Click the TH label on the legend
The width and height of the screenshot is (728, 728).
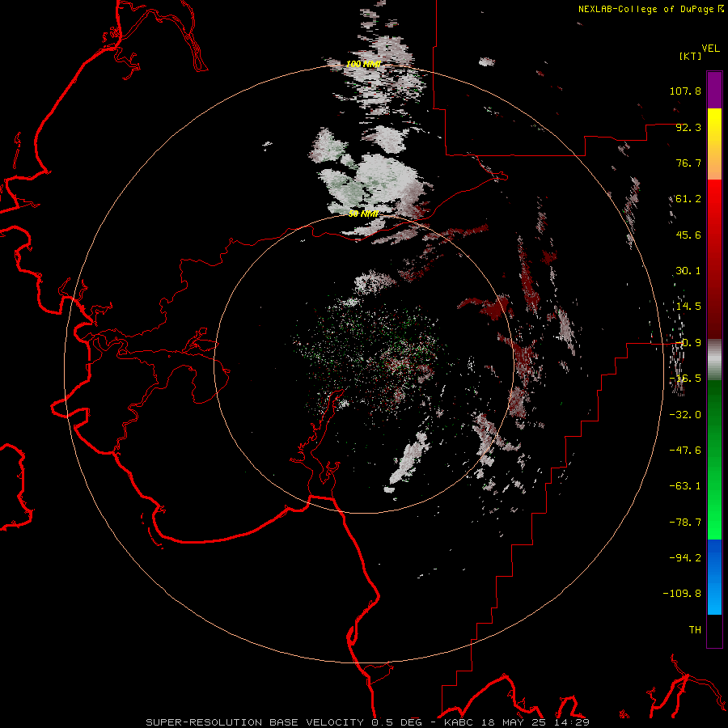click(x=695, y=630)
